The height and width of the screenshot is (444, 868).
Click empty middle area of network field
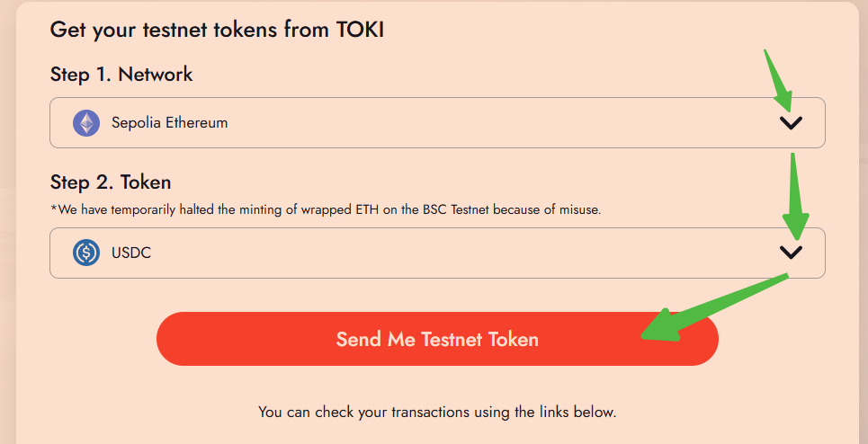point(498,123)
